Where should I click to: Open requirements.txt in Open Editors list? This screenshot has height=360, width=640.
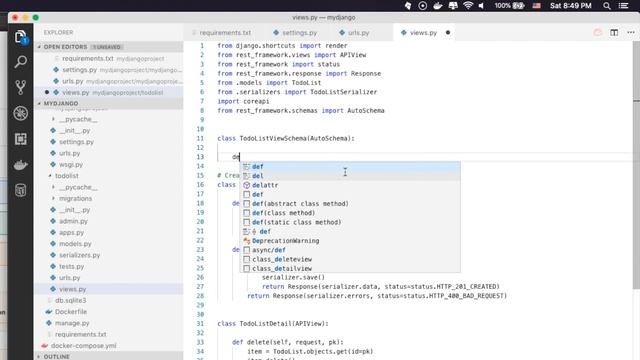pyautogui.click(x=109, y=59)
